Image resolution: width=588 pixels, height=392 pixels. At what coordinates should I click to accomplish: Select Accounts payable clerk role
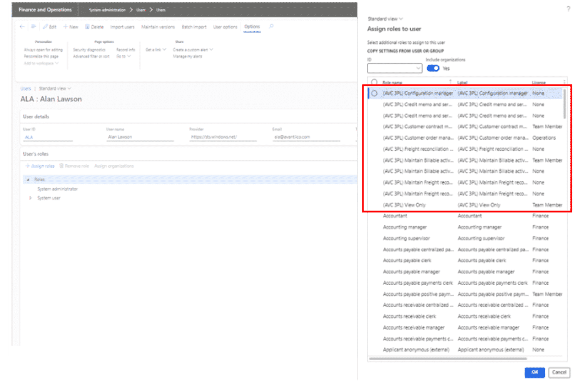point(465,261)
